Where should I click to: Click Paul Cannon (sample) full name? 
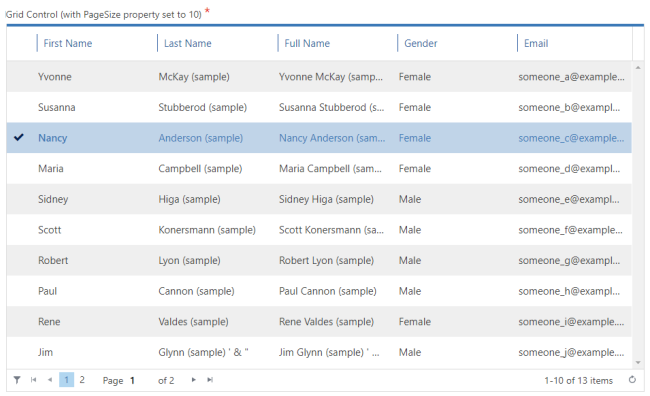[327, 291]
